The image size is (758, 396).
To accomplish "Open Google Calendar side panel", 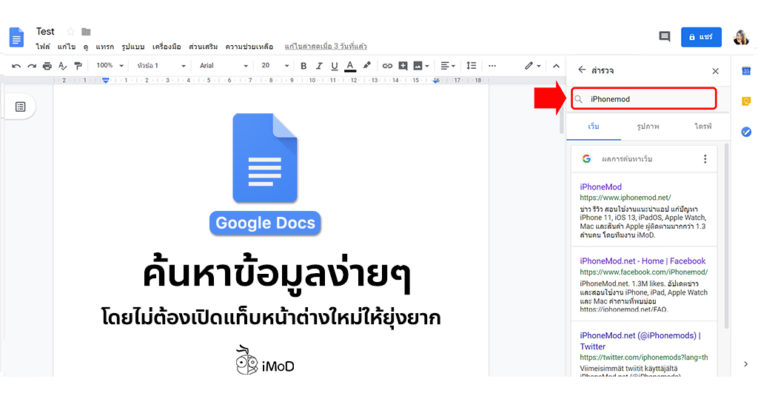I will [746, 71].
